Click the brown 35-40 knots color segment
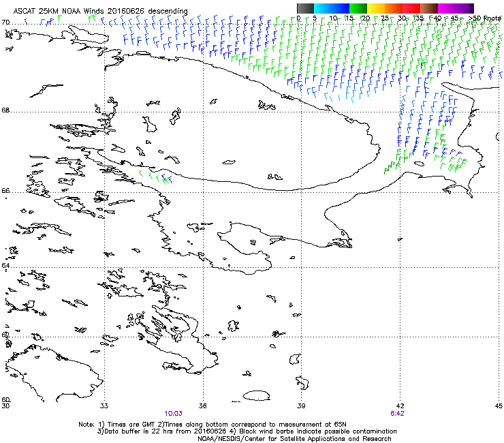The width and height of the screenshot is (504, 443). [429, 8]
